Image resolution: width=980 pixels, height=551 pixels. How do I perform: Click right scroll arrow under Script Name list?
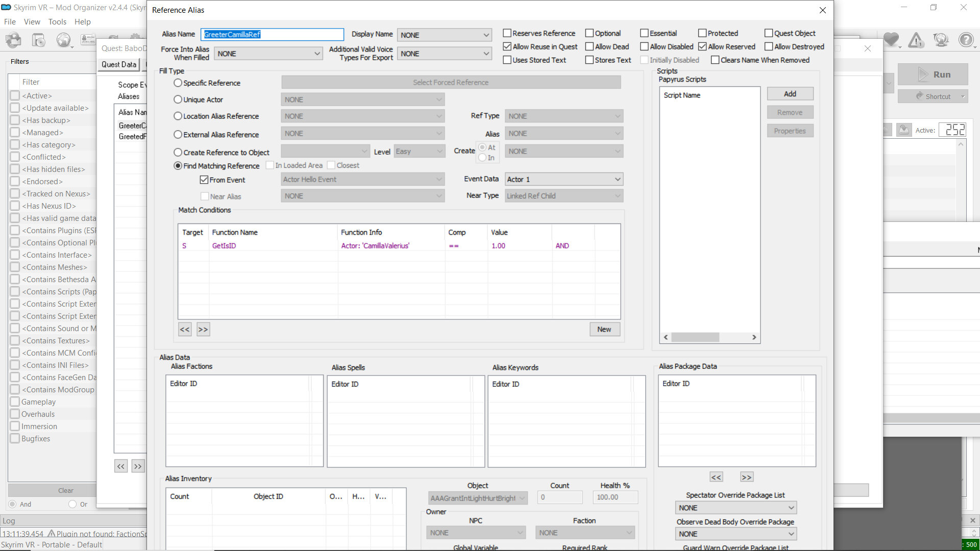[754, 337]
